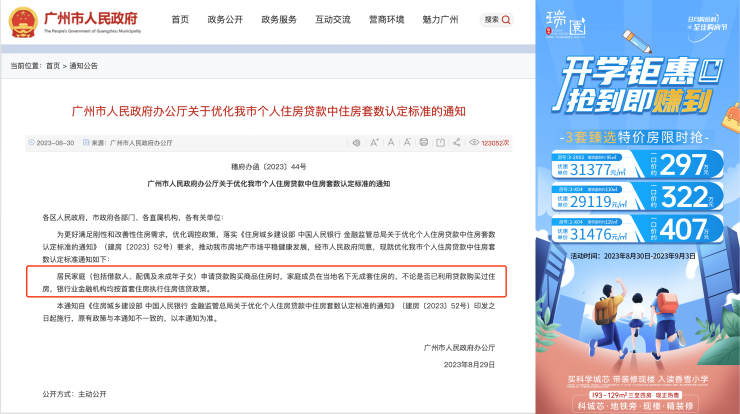Decrease font size with A- icon
This screenshot has width=740, height=414.
point(407,143)
